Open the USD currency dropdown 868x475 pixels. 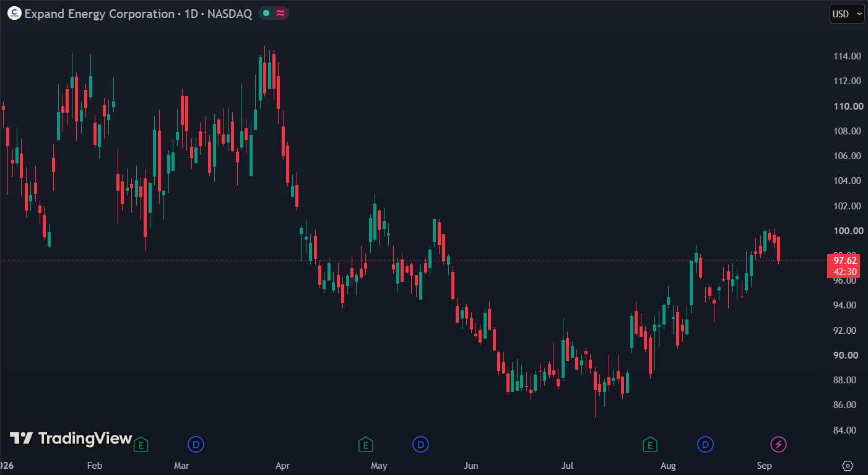click(x=847, y=14)
